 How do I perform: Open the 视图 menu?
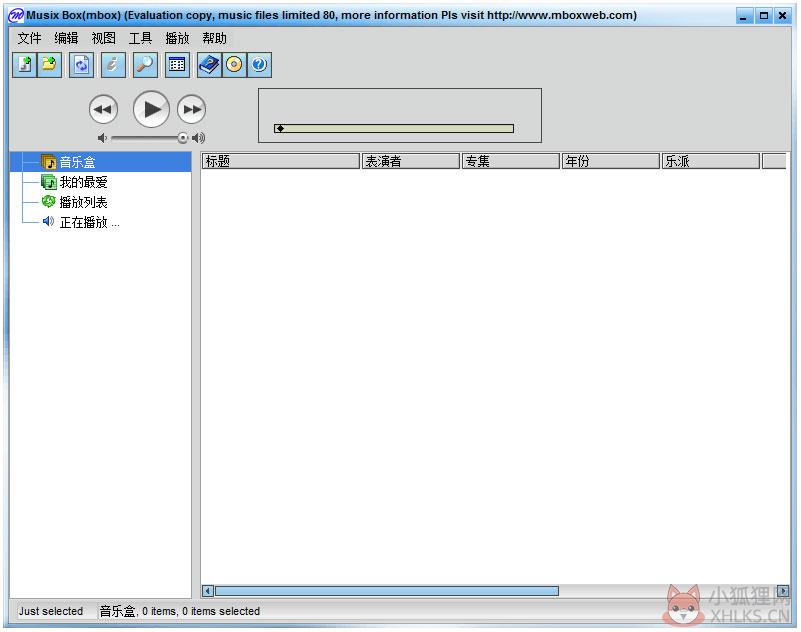pyautogui.click(x=103, y=38)
